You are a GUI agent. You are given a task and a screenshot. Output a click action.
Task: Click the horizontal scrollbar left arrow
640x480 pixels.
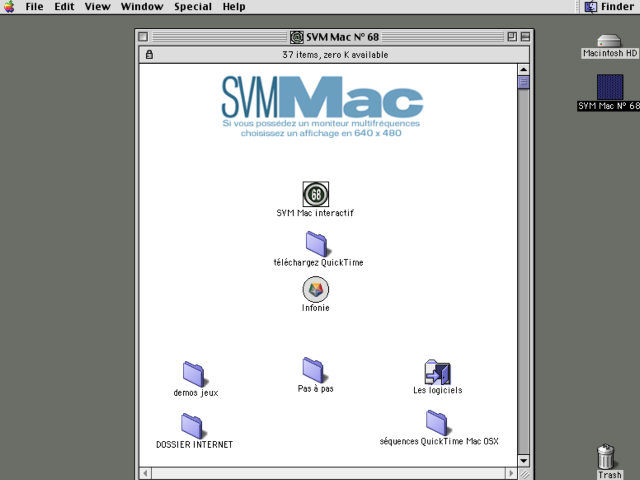[x=145, y=473]
